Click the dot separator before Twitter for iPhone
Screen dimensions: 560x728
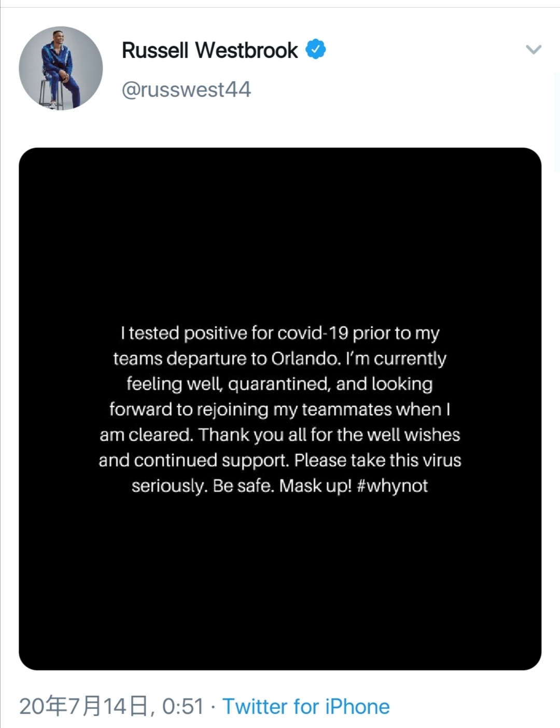(x=213, y=707)
